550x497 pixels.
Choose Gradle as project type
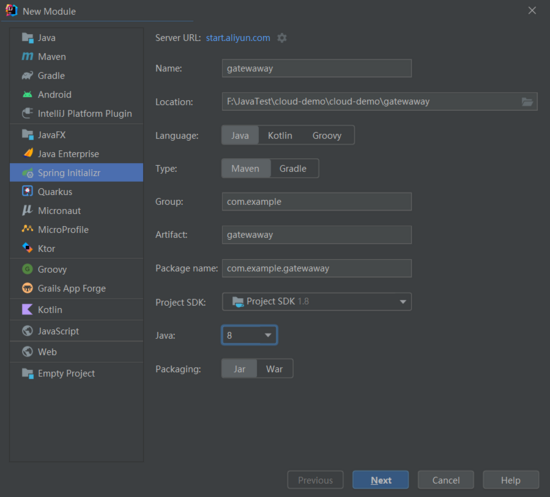[293, 169]
